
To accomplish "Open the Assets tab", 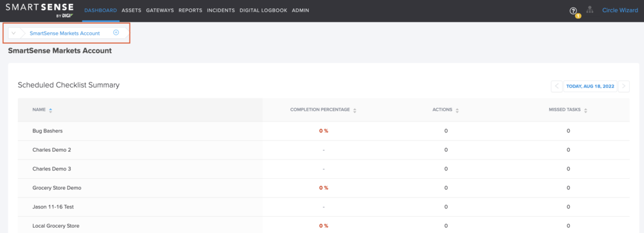I will [131, 11].
